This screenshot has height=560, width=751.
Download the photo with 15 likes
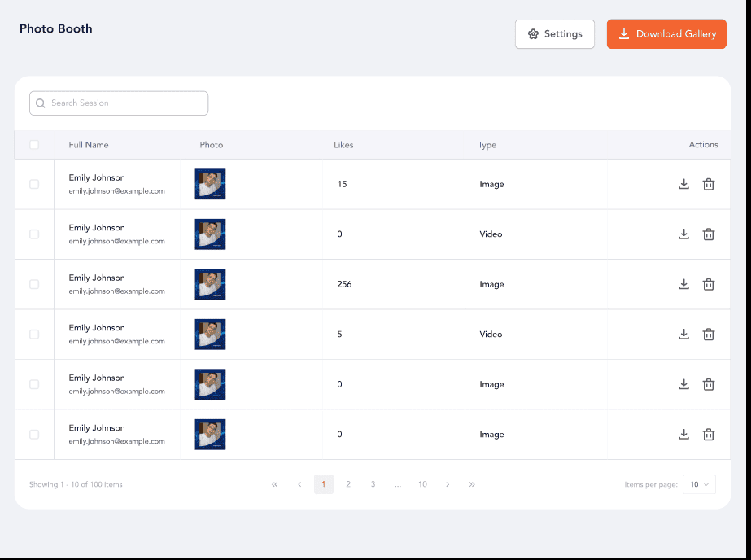[x=683, y=184]
